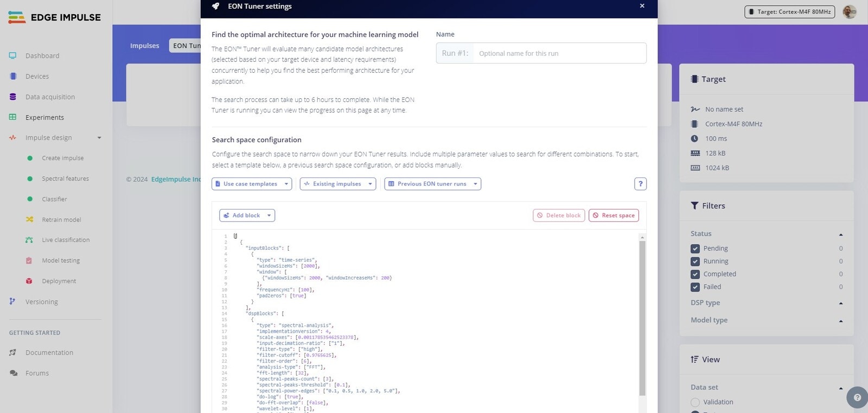Select the Validation data set radio

[695, 402]
